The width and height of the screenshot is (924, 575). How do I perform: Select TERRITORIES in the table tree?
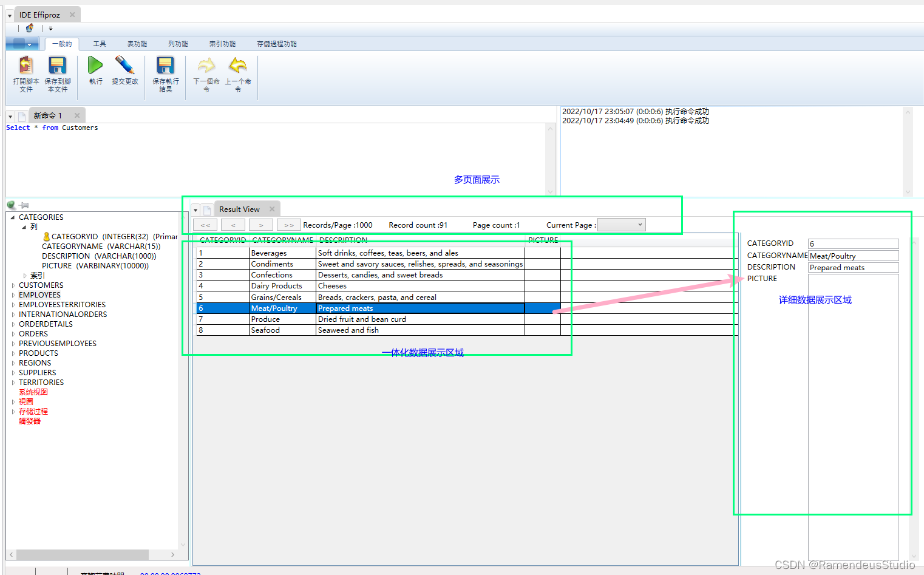[x=41, y=383]
